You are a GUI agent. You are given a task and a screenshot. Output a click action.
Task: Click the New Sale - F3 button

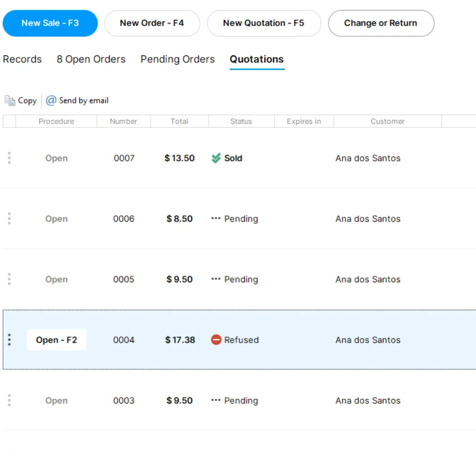tap(50, 23)
